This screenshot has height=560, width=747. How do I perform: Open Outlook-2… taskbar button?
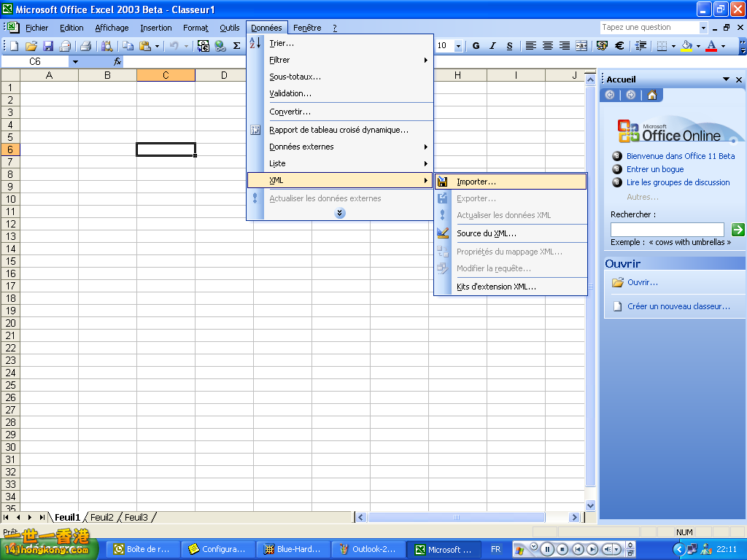coord(368,549)
